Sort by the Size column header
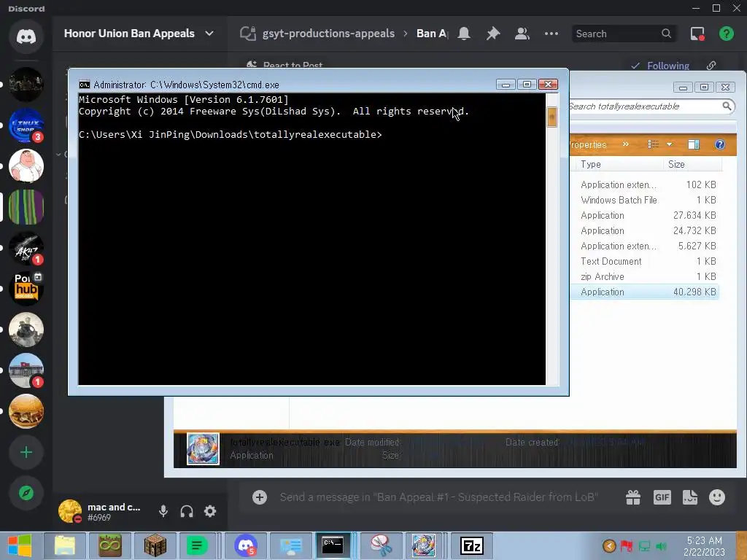 [693, 164]
